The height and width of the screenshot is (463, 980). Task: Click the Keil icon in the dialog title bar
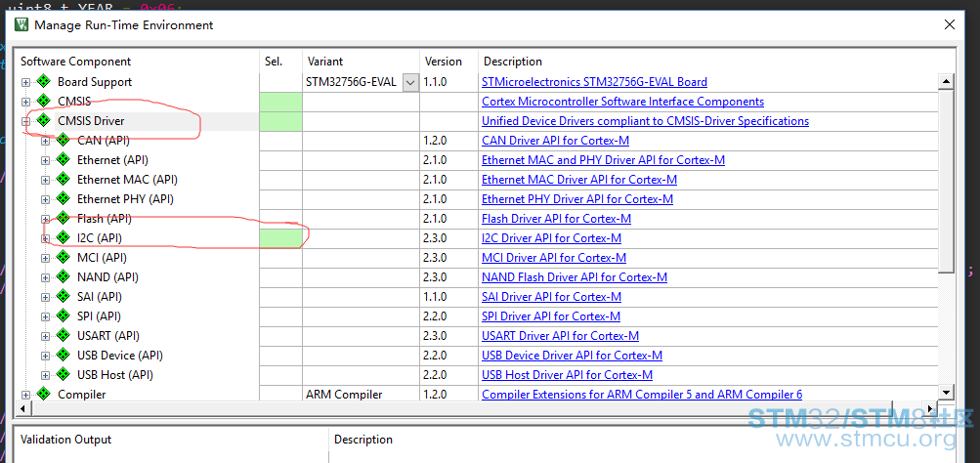tap(21, 25)
